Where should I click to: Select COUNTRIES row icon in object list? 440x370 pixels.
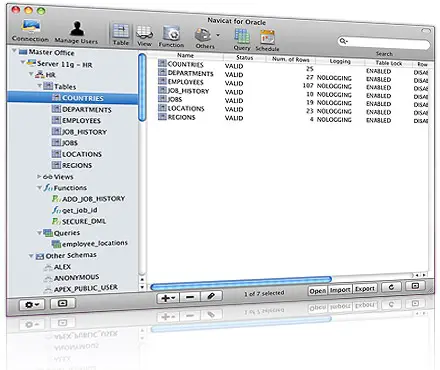click(x=162, y=63)
